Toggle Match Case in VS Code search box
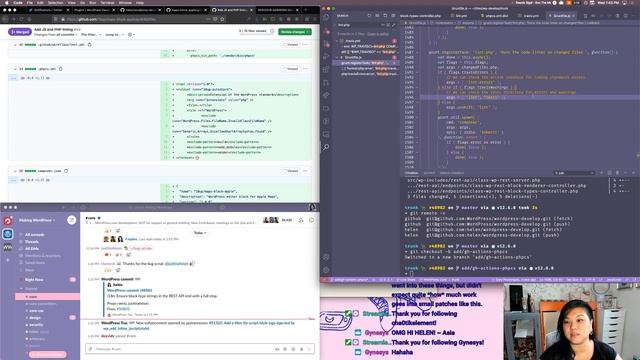The width and height of the screenshot is (640, 360). coord(383,25)
